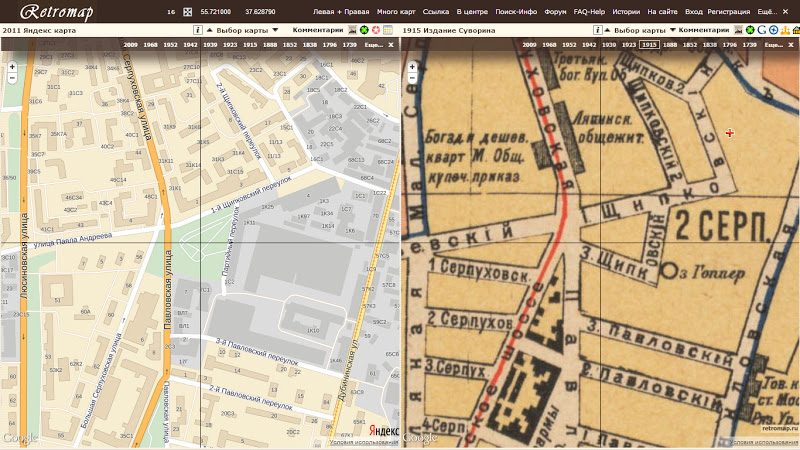Close the left panel year bar with X
This screenshot has width=800, height=450.
coord(391,45)
